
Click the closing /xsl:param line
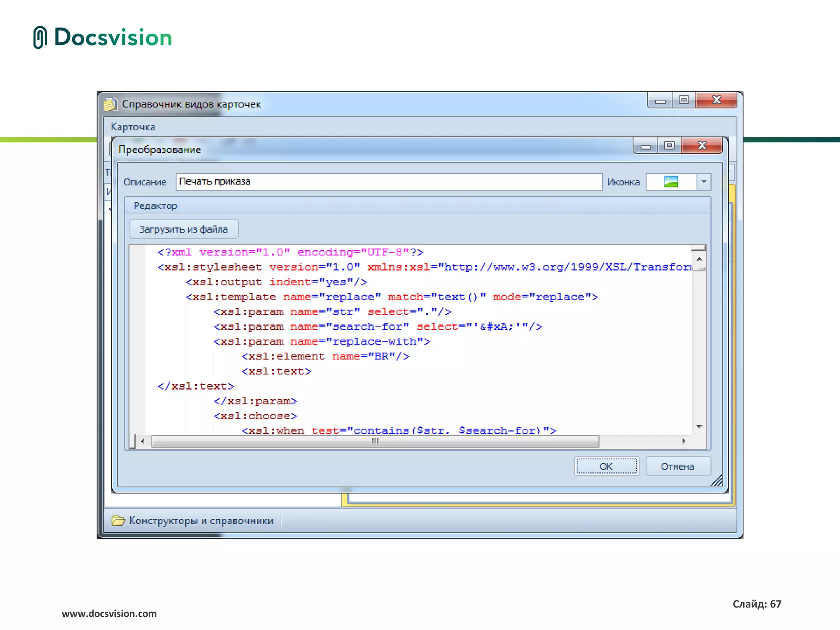coord(256,401)
